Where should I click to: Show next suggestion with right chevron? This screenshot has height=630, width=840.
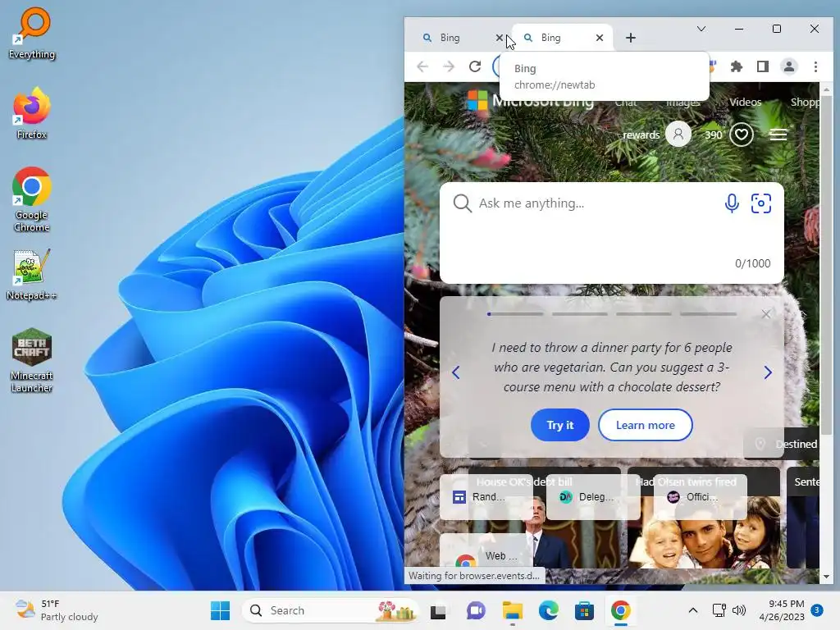coord(768,372)
